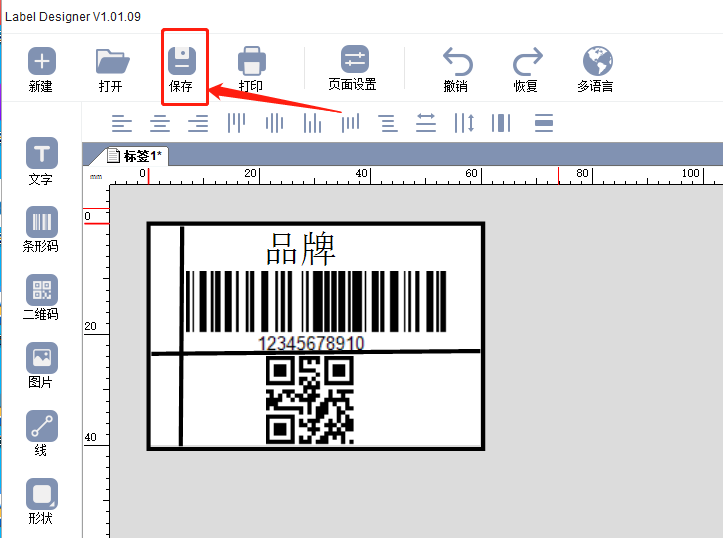Click the fourth bar-alignment icon

pos(350,123)
